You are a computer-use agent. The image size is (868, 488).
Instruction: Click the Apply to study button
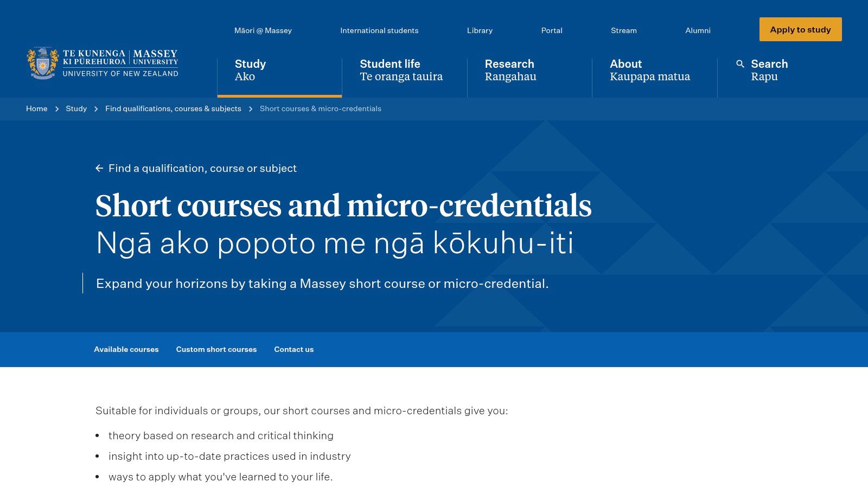pos(800,29)
